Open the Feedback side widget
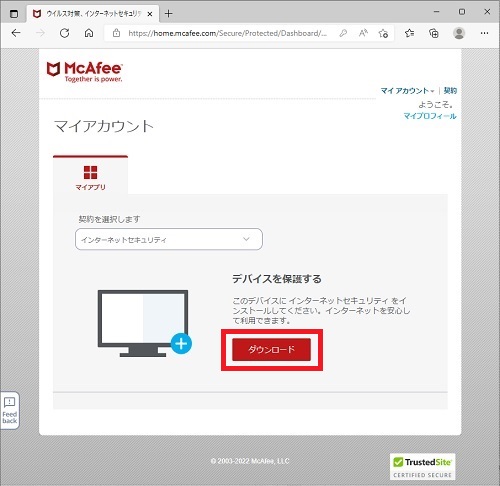The width and height of the screenshot is (500, 486). 10,410
